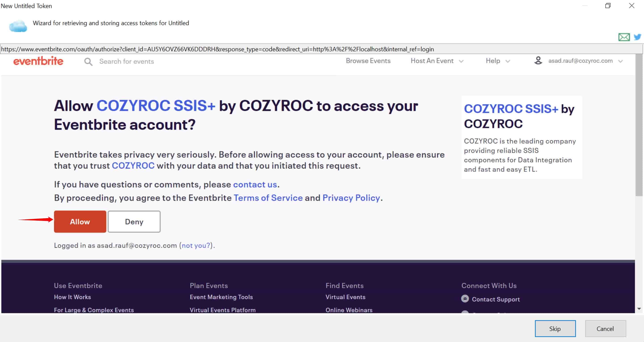
Task: Open Browse Events in the navigation
Action: 368,61
